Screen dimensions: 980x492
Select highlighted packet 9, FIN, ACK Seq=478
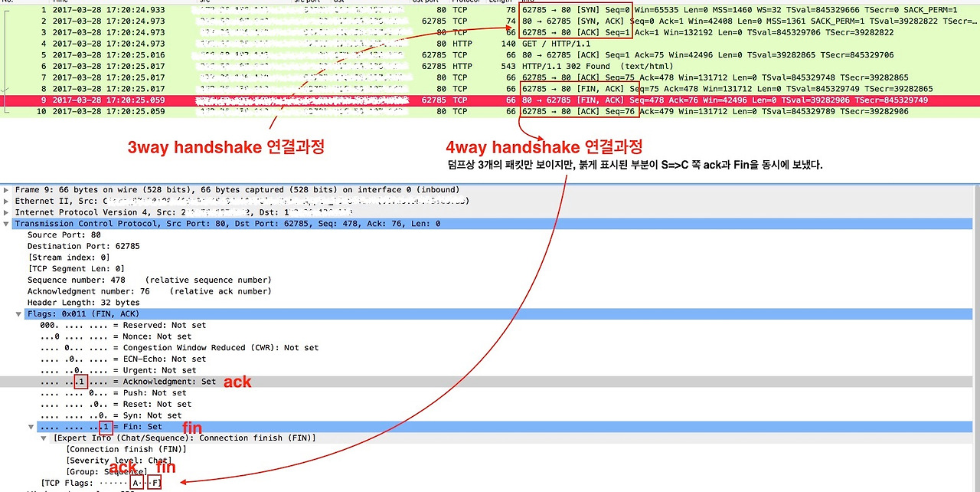[x=490, y=100]
